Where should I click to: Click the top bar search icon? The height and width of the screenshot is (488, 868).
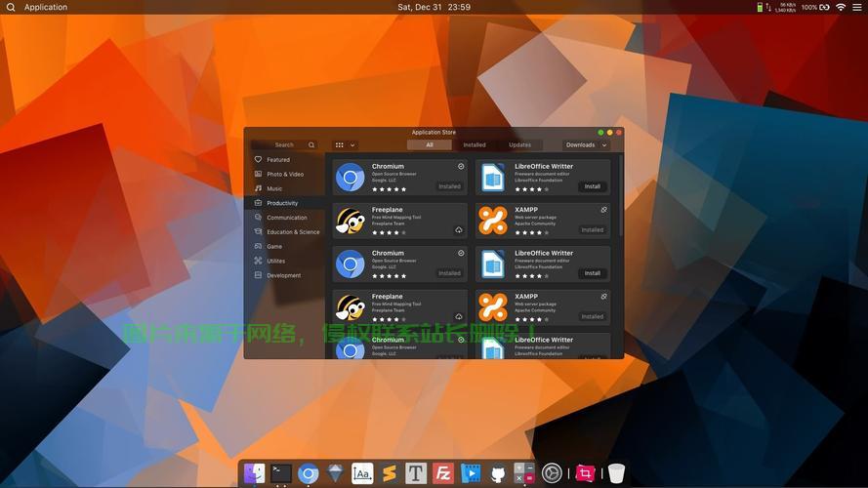coord(11,7)
